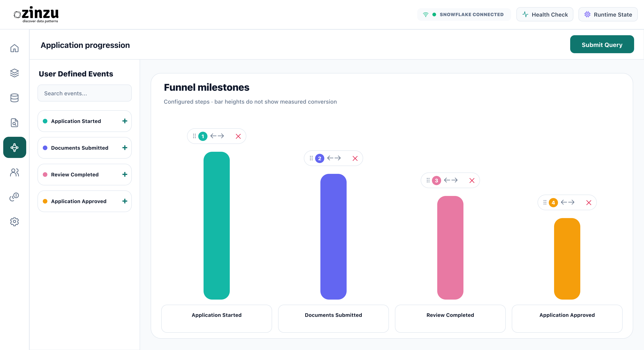Add Application Started event with plus icon
Screen dimensions: 644x350
tap(125, 121)
